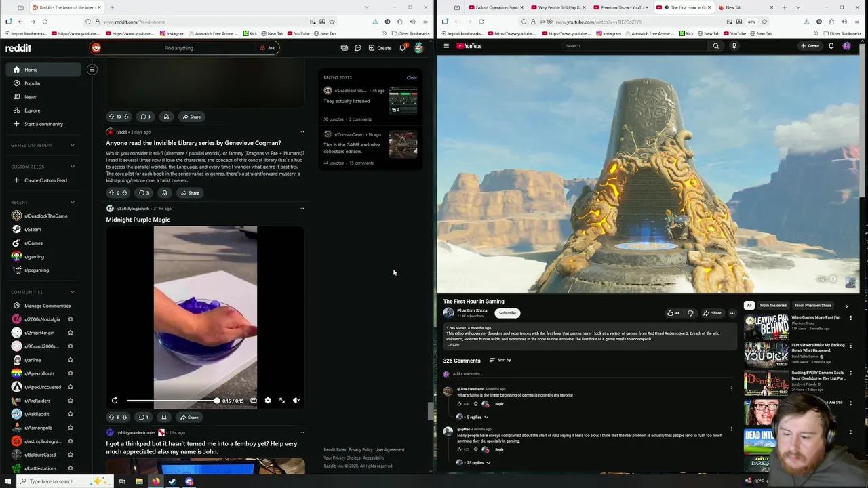
Task: Favorite r/ApexUncovered community star
Action: (x=71, y=387)
